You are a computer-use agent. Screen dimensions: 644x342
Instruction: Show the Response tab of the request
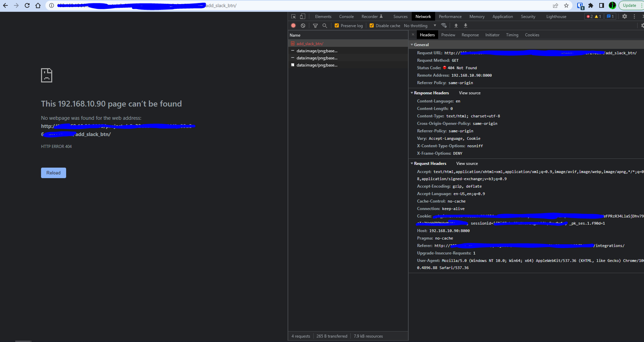[x=470, y=35]
